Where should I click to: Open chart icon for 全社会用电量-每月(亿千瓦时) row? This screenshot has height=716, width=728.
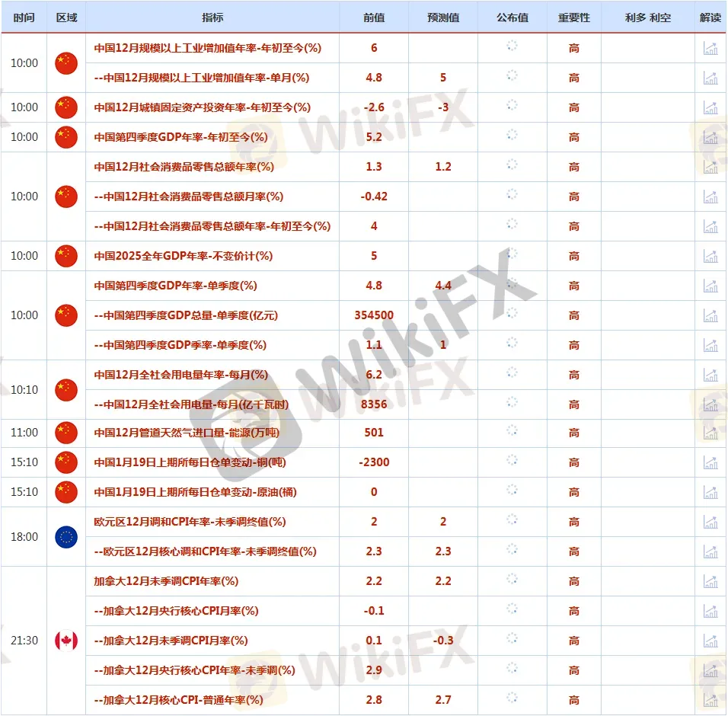pos(710,404)
